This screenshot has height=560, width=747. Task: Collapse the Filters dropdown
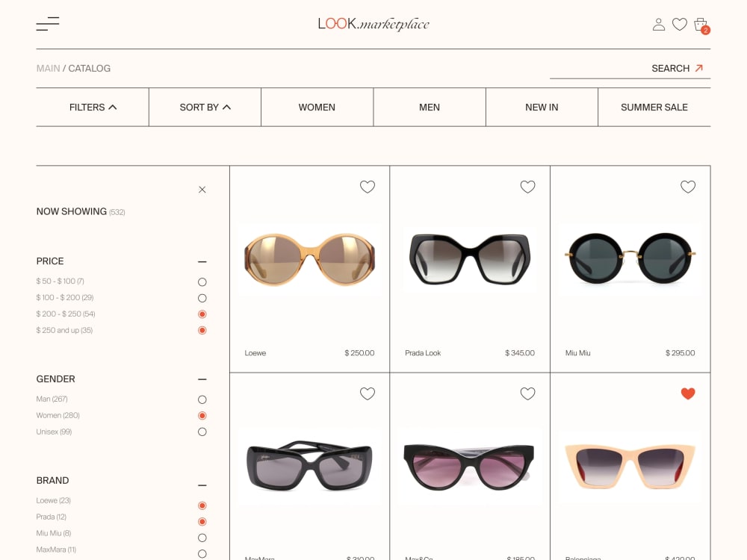(x=93, y=107)
